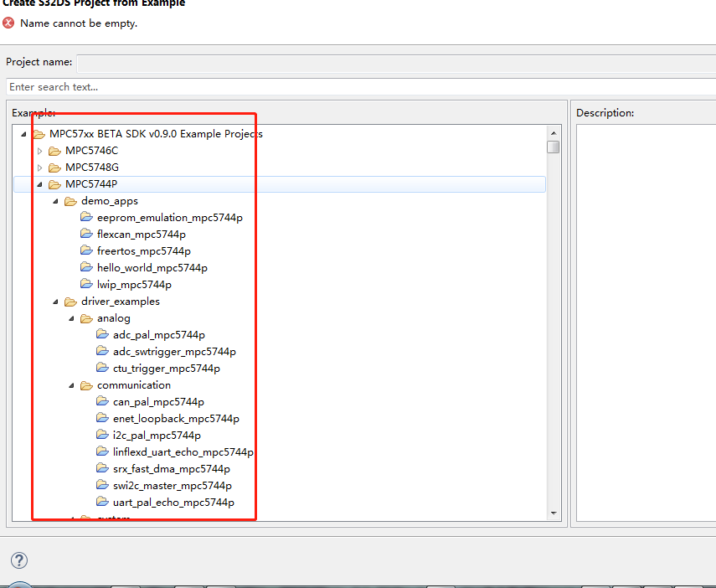Click the lwip_mpc5744p project icon

coord(87,284)
